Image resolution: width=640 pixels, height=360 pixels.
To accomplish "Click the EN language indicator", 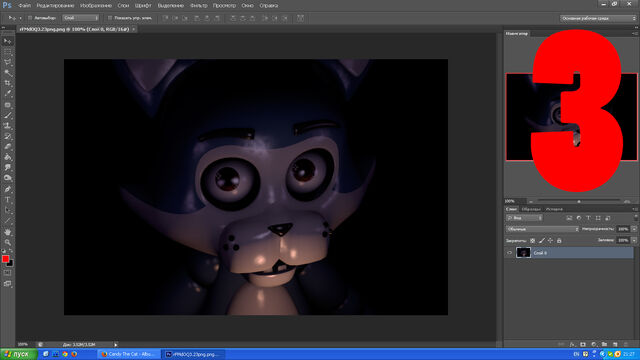I will tap(576, 354).
